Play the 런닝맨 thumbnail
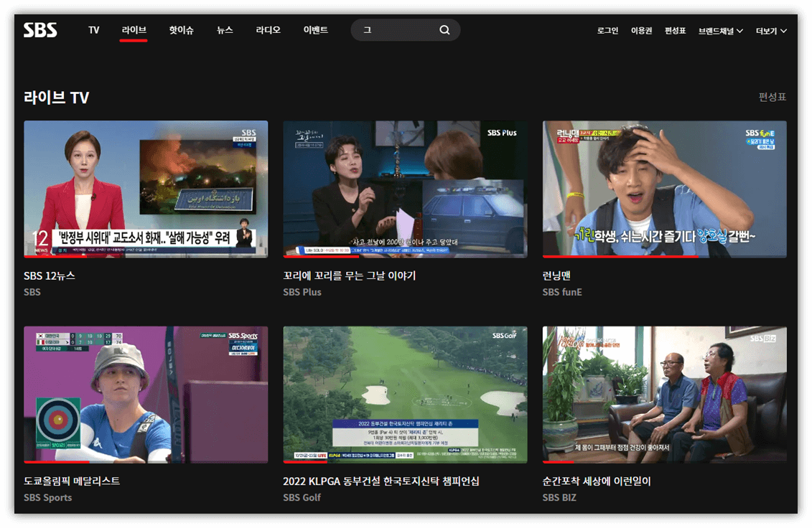Viewport: 812px width, 528px height. pos(664,189)
